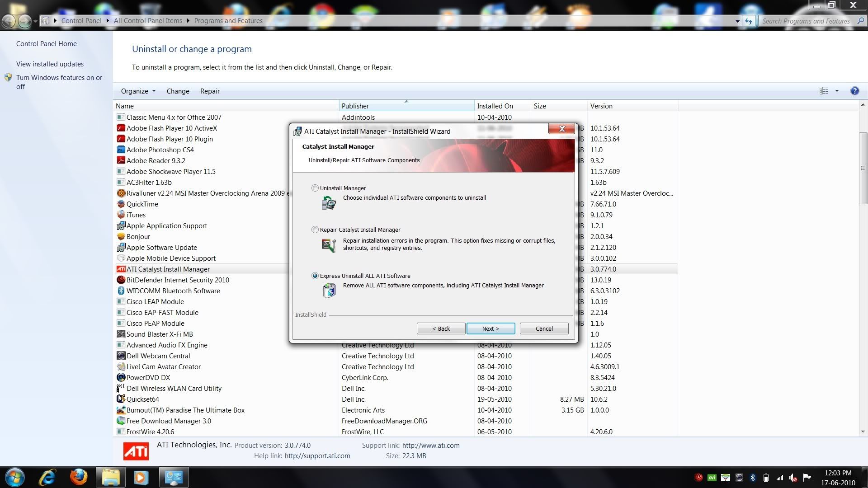The width and height of the screenshot is (868, 488).
Task: Click the Search Programs and Features field
Action: pos(807,21)
